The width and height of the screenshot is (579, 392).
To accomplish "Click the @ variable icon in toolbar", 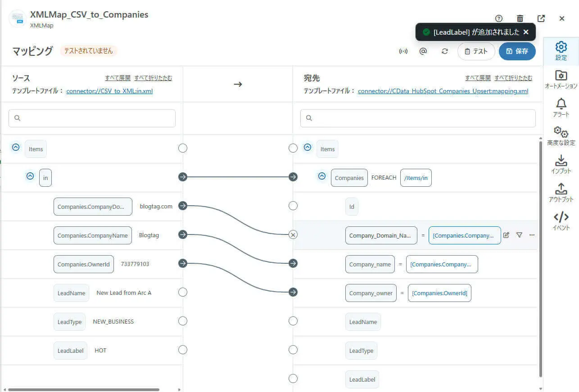I will [423, 51].
